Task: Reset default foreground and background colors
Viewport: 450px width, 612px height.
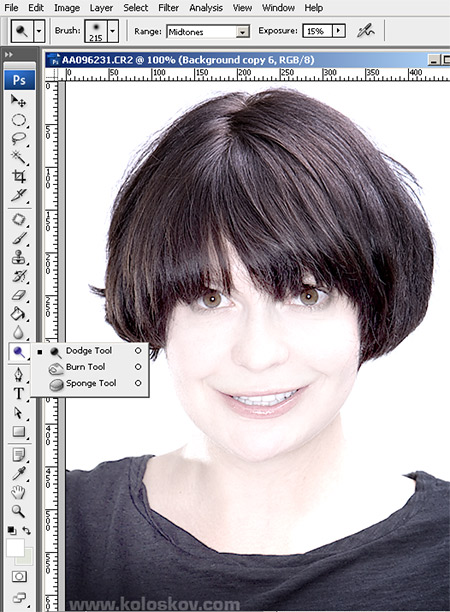Action: (12, 530)
